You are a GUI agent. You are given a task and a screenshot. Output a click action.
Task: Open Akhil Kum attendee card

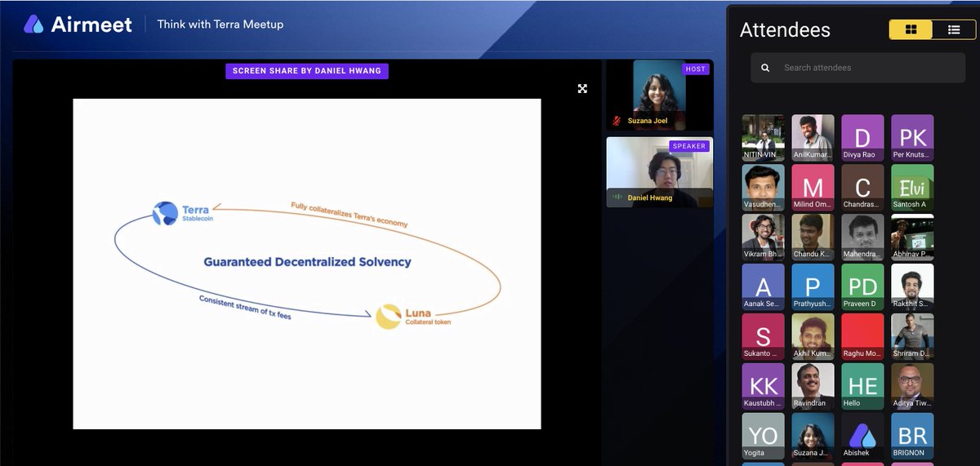[x=813, y=336]
